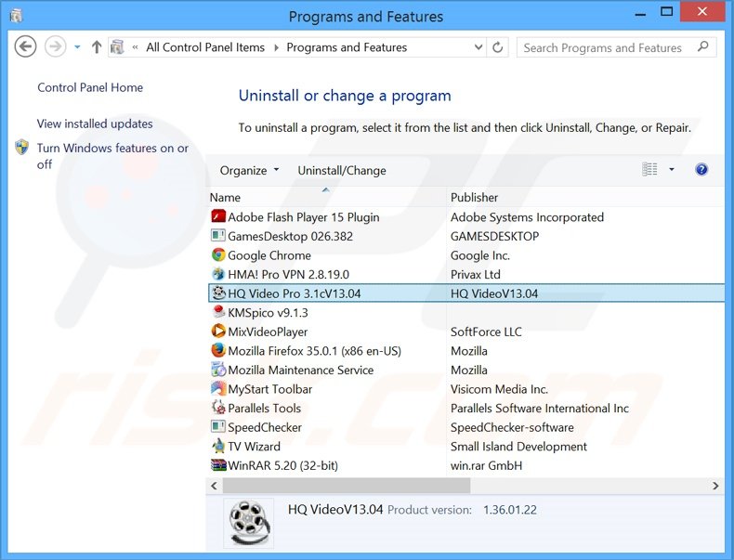Select Google Chrome program name

[x=269, y=255]
